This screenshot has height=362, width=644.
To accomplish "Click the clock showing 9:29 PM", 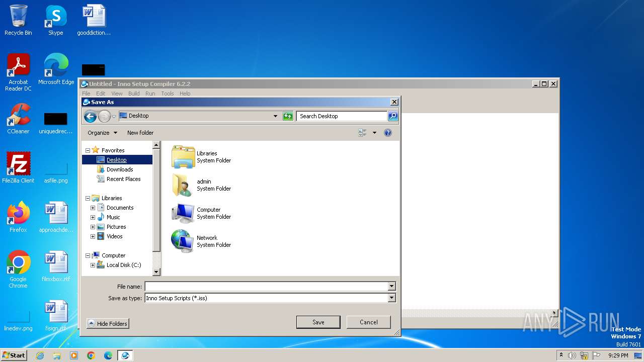I will tap(618, 355).
